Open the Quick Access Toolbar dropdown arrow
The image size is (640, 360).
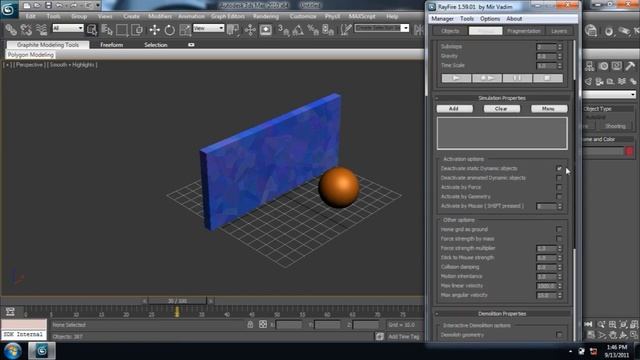[x=98, y=5]
